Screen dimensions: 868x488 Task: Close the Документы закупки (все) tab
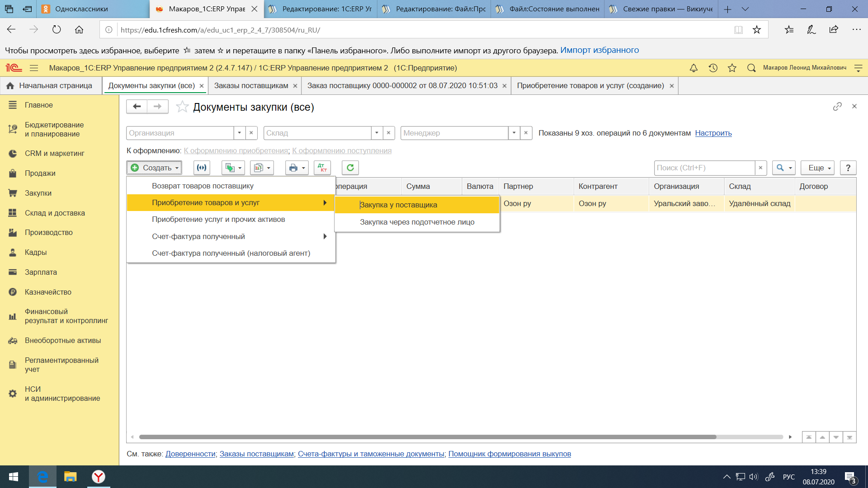(202, 86)
